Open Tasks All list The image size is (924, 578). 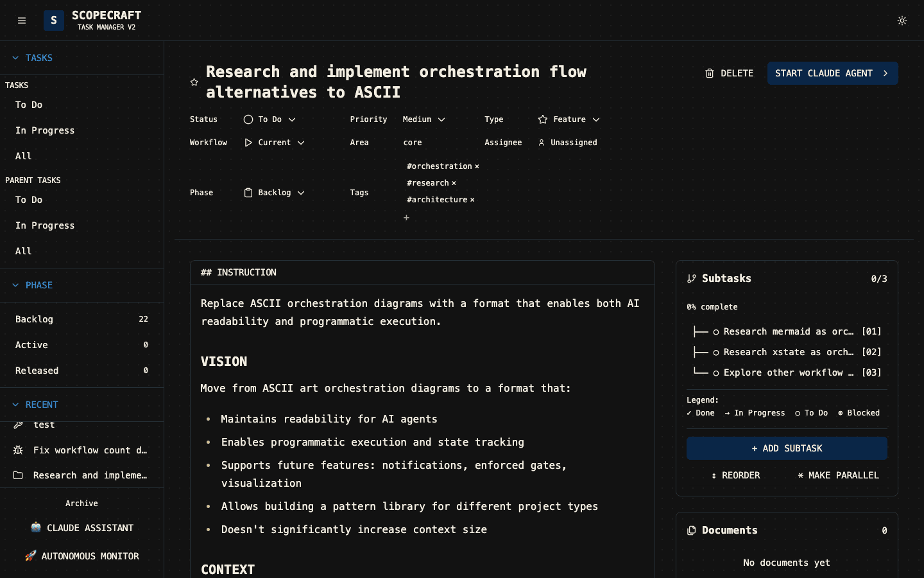[x=81, y=156]
